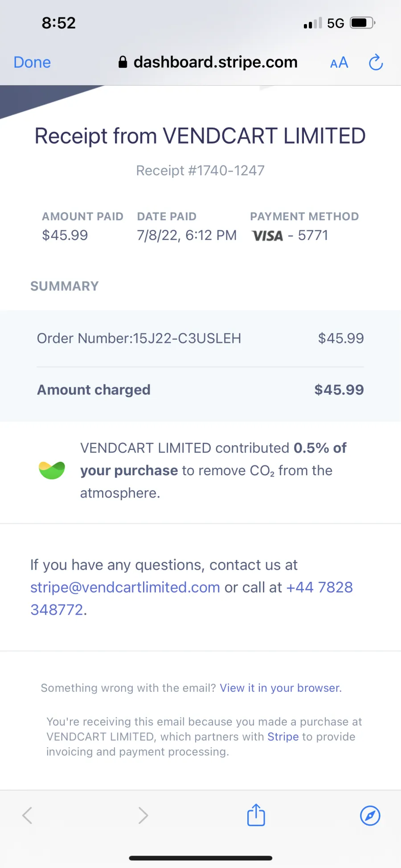Viewport: 401px width, 868px height.
Task: Reload the page with refresh icon
Action: point(376,62)
